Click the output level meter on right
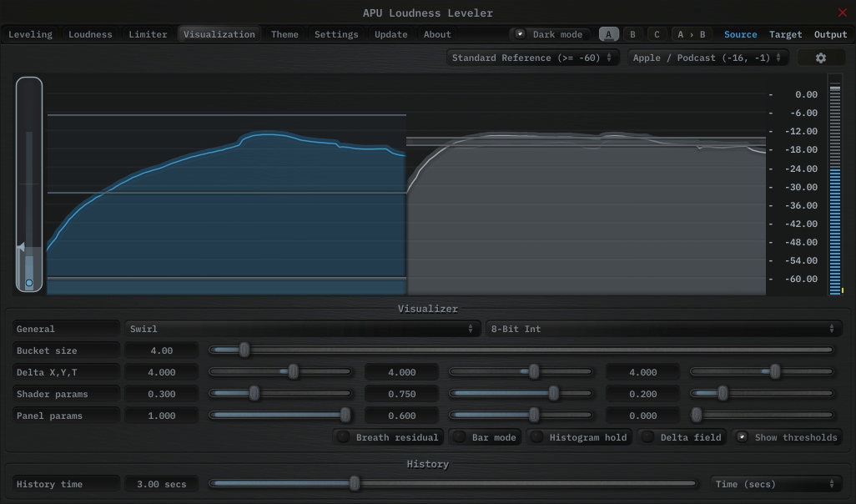This screenshot has height=504, width=856. [834, 185]
